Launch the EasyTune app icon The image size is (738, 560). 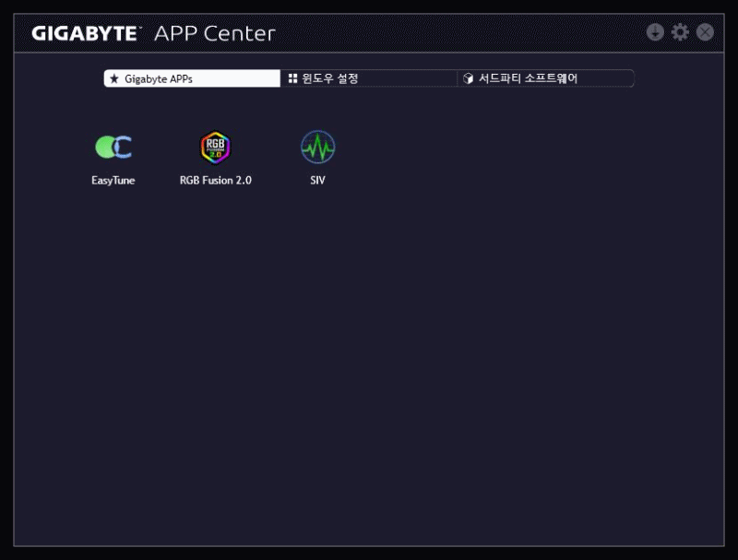[113, 148]
